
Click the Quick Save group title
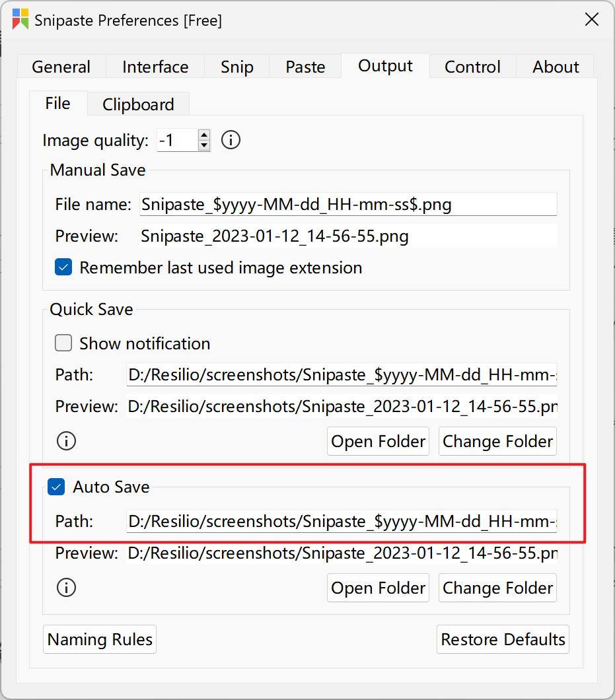point(92,309)
